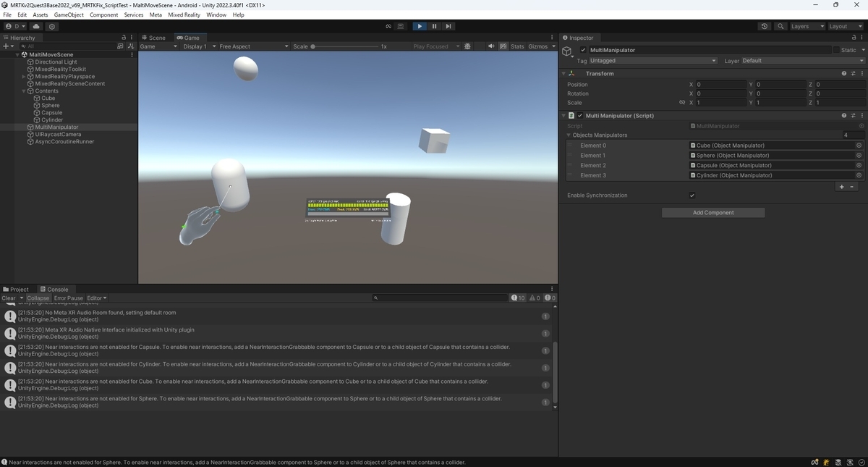
Task: Open Unity Version Control settings icon
Action: click(52, 26)
